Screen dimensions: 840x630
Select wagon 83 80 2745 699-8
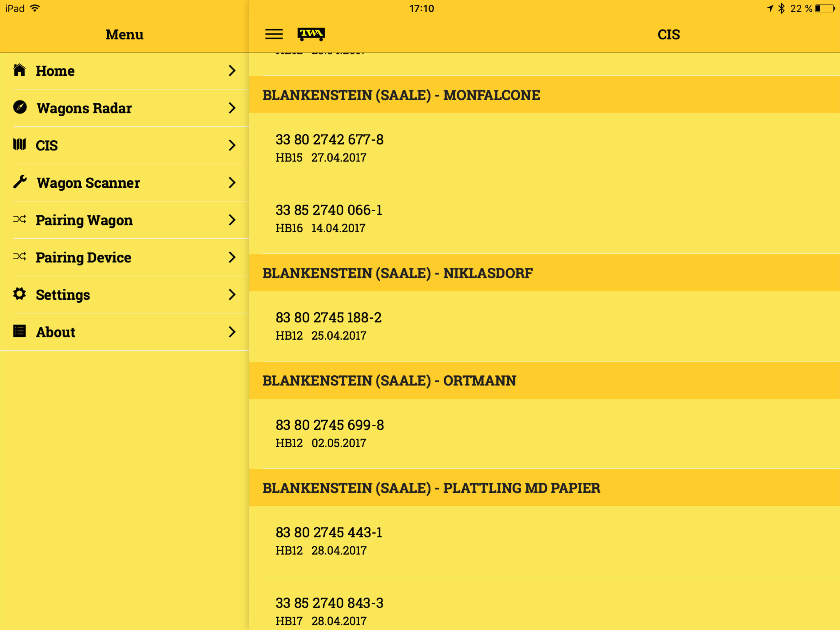pos(545,433)
